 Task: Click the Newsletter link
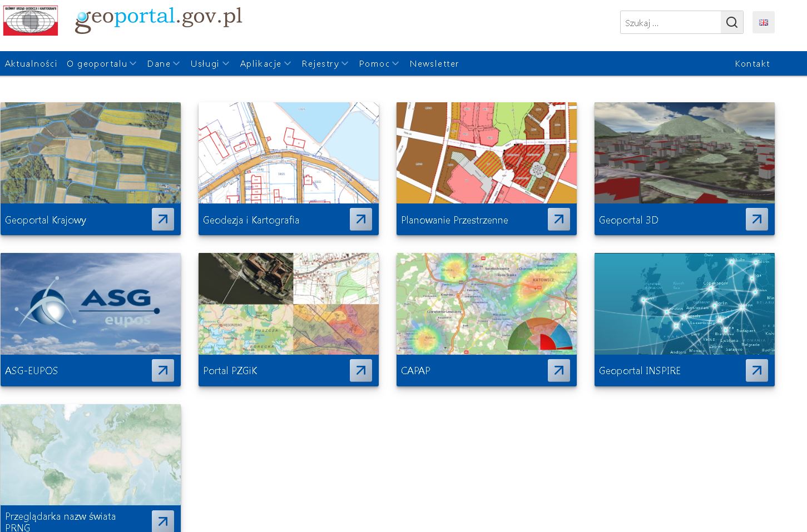(434, 63)
